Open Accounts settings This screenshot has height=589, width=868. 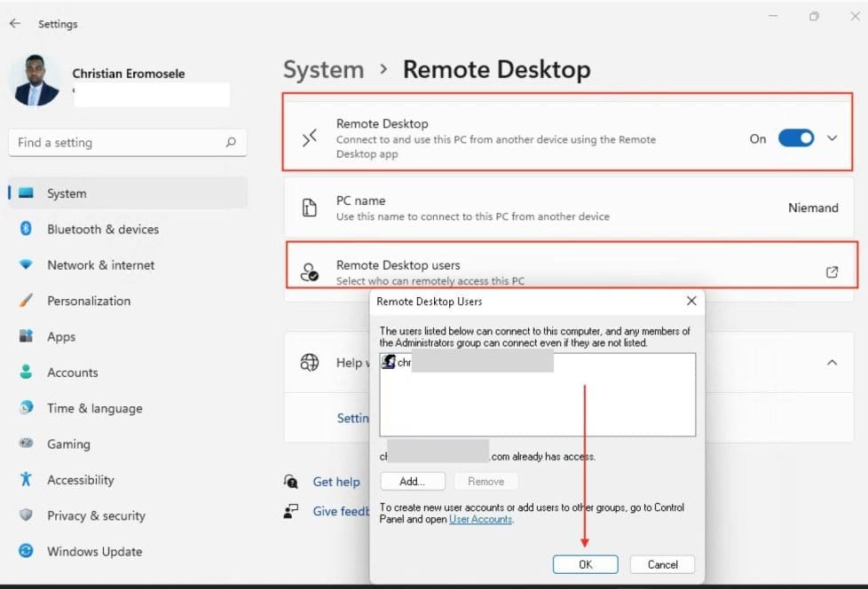click(73, 372)
